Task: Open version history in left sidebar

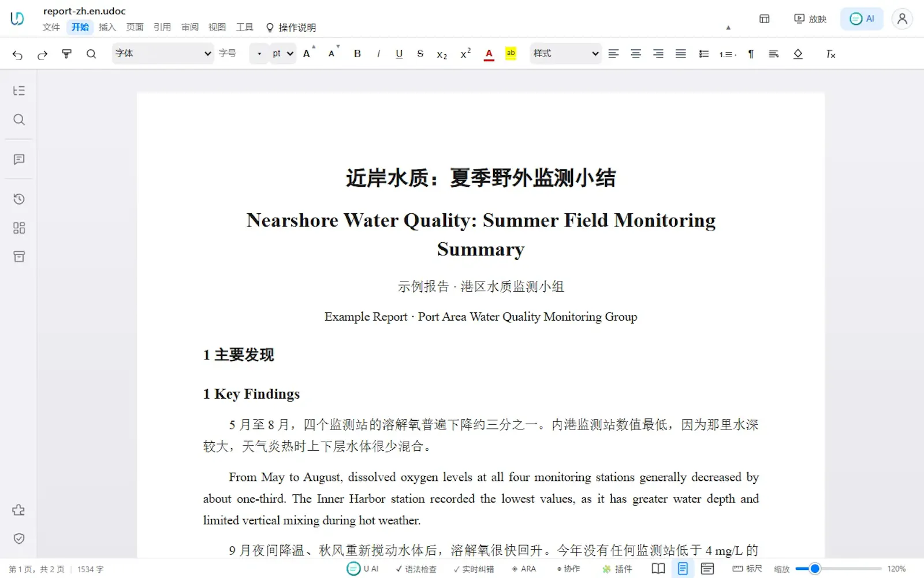Action: (19, 199)
